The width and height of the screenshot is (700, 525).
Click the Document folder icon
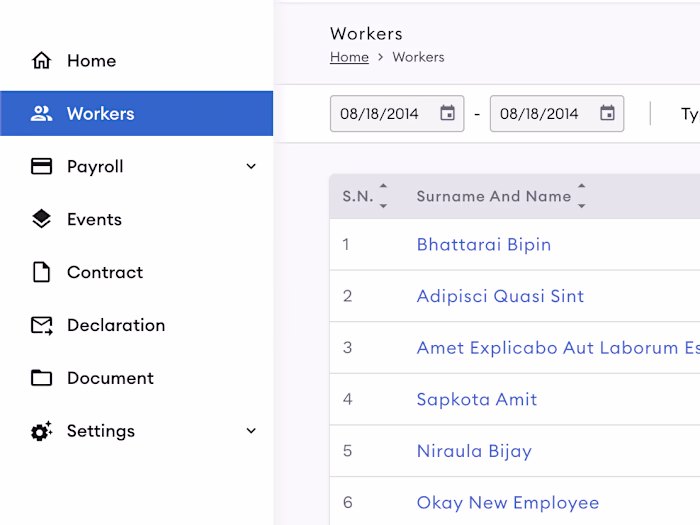pyautogui.click(x=42, y=378)
